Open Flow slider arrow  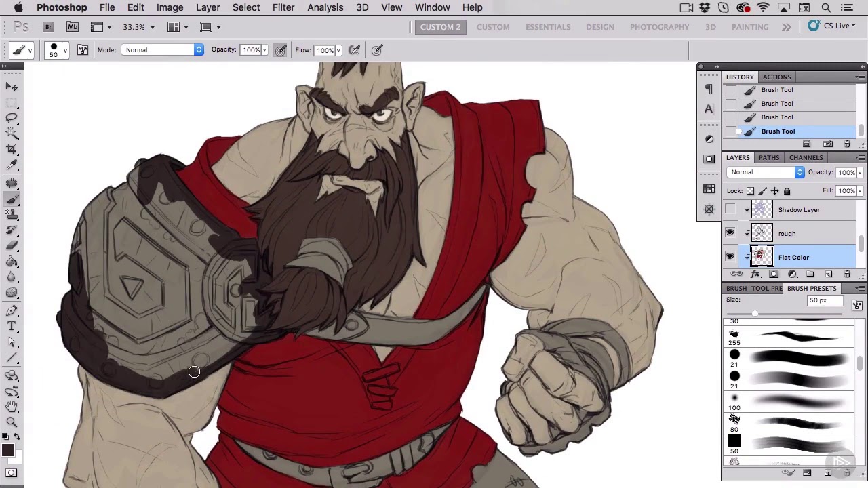point(338,50)
